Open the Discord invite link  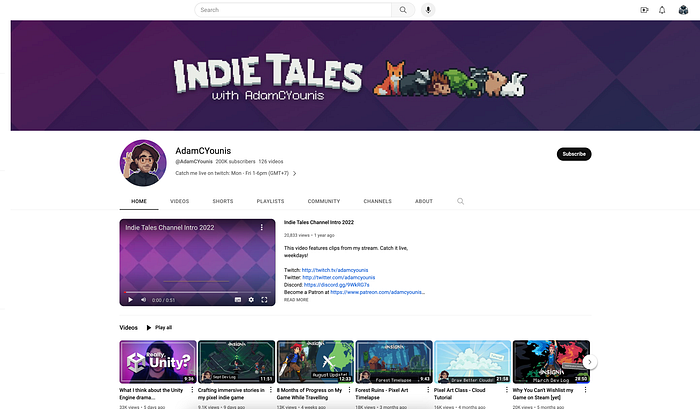pos(337,285)
